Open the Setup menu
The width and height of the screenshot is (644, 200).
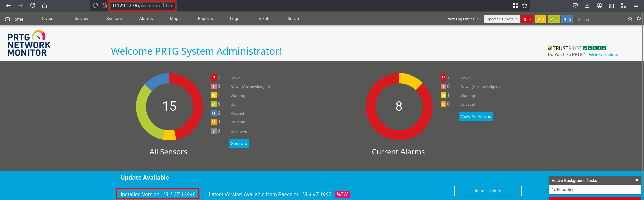(293, 19)
